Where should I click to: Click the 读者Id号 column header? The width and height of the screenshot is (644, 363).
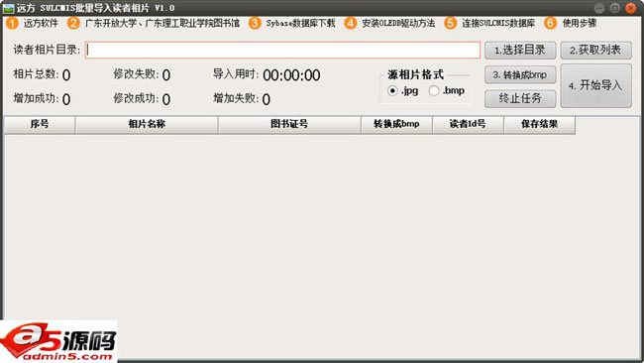point(469,125)
